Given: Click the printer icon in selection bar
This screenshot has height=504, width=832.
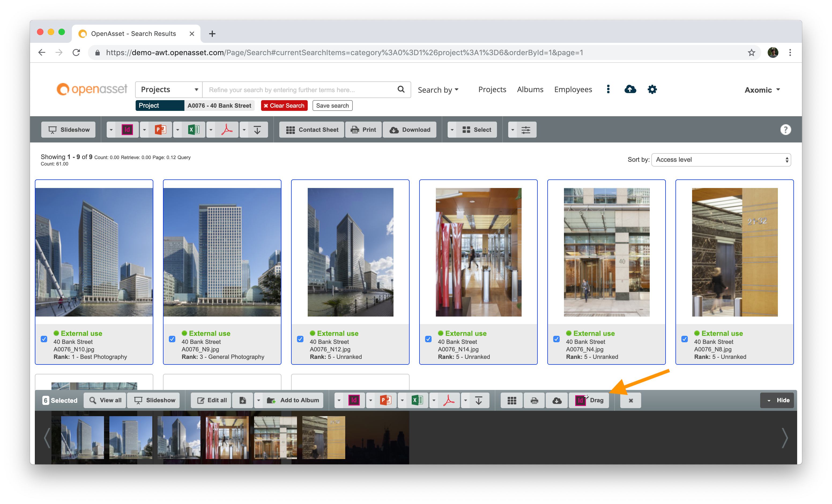Looking at the screenshot, I should pyautogui.click(x=534, y=400).
